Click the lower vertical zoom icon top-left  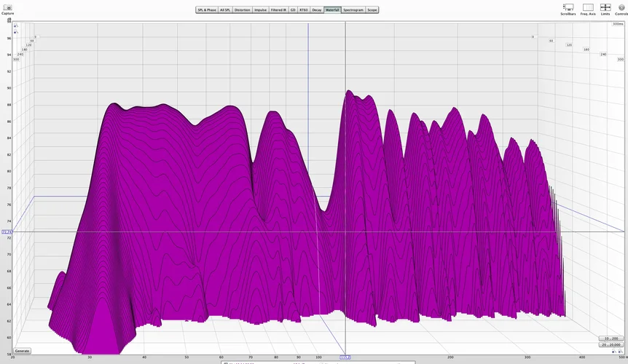pyautogui.click(x=15, y=32)
